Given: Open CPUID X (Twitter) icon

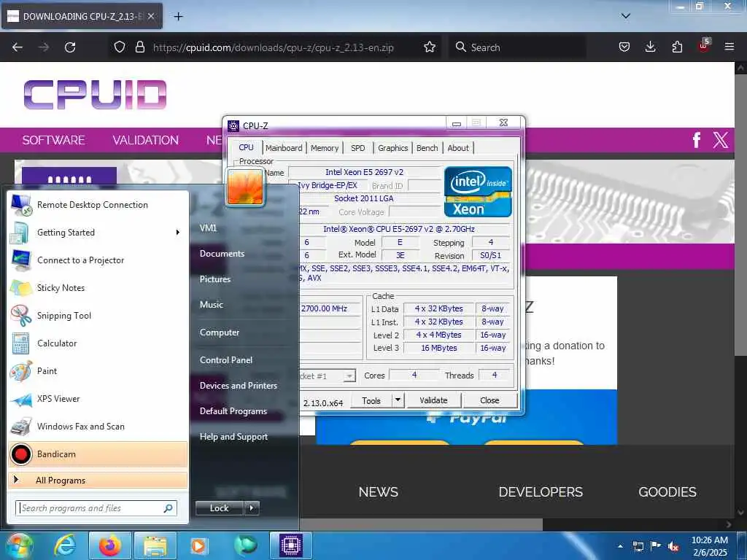Looking at the screenshot, I should tap(720, 140).
